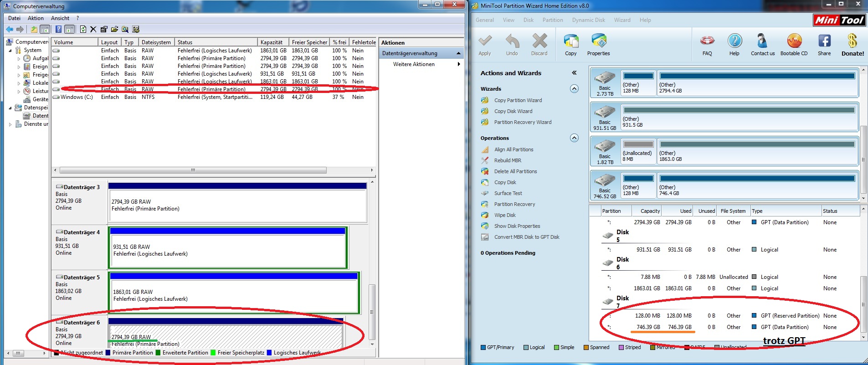
Task: Click Delete All Partitions operation
Action: [515, 171]
